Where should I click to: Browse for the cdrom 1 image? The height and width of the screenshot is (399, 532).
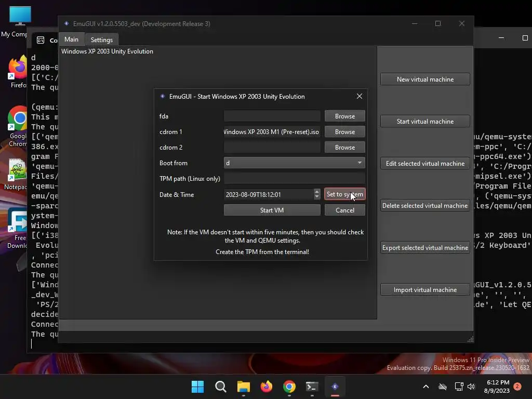point(345,131)
